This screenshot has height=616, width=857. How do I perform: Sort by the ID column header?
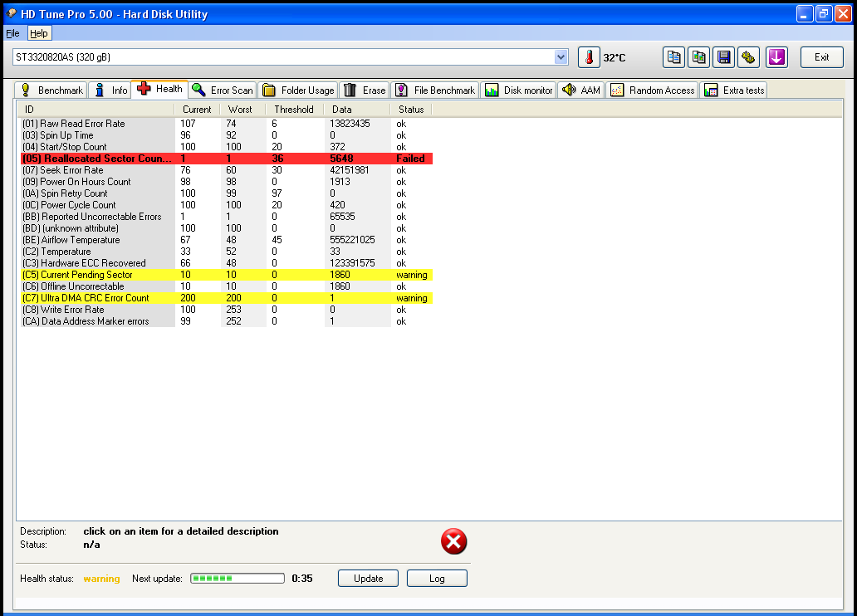click(x=95, y=110)
